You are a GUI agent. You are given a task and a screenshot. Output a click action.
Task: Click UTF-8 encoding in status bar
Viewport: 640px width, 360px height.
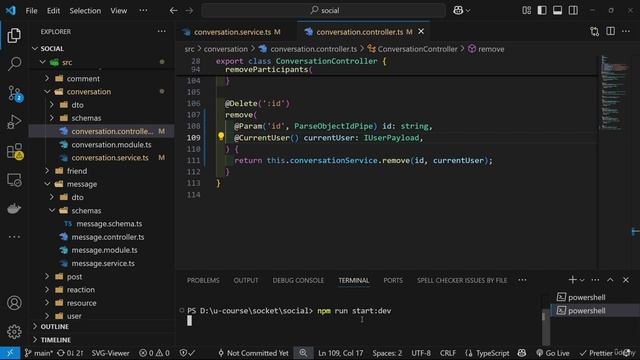click(x=421, y=353)
